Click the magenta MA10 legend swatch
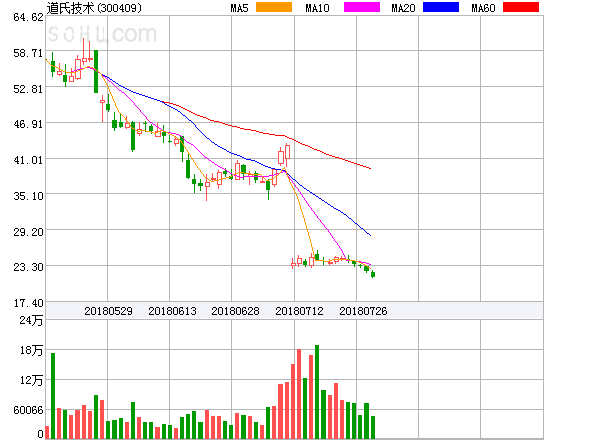This screenshot has width=600, height=440. (x=362, y=7)
